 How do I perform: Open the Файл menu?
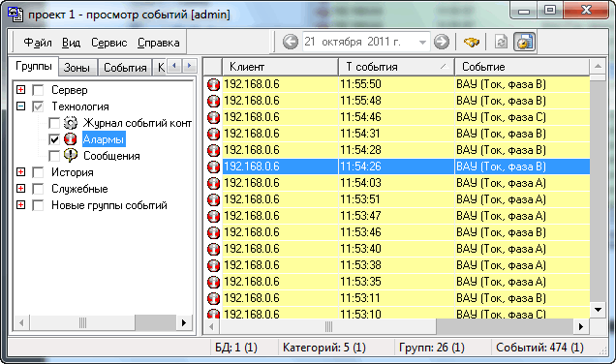[38, 43]
